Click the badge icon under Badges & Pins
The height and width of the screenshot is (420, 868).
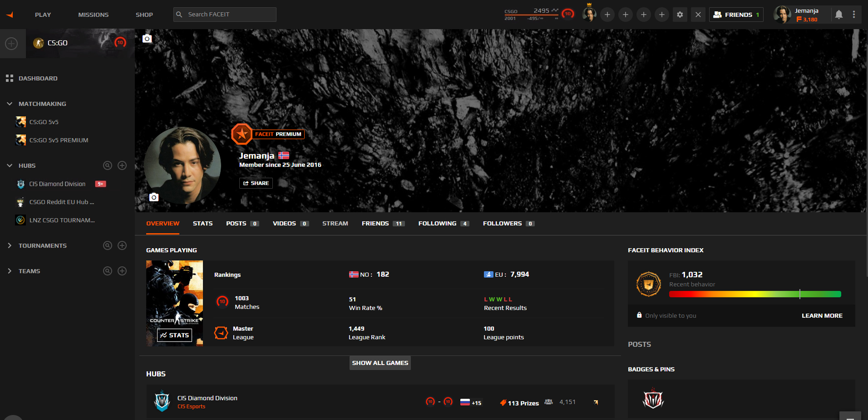click(653, 399)
